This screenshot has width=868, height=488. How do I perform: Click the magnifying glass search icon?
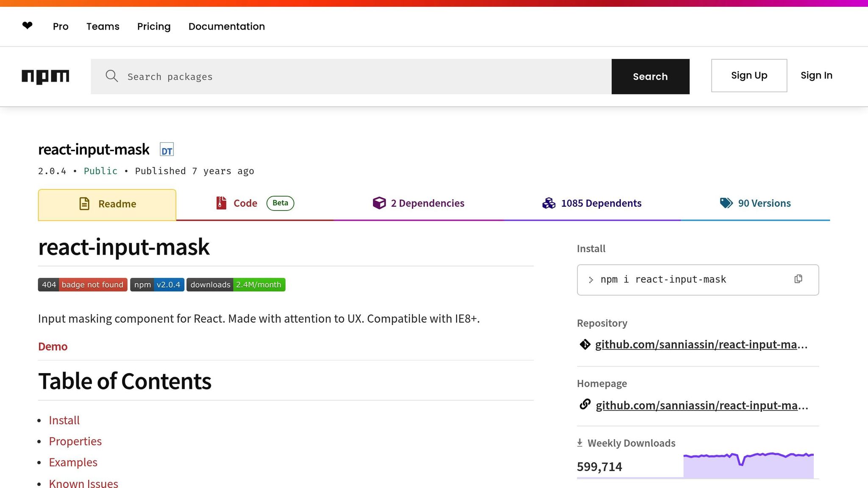tap(112, 76)
